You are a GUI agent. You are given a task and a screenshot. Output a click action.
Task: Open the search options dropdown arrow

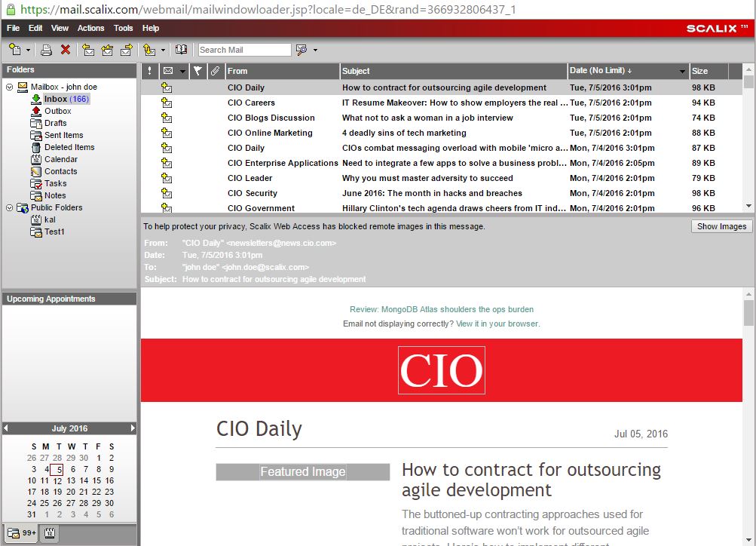(315, 51)
